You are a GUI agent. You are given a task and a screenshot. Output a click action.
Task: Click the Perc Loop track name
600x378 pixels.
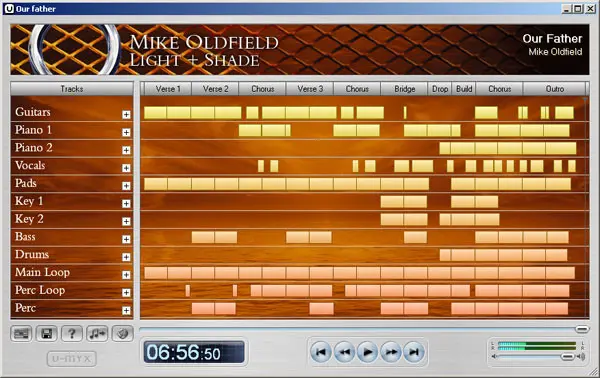pos(40,290)
